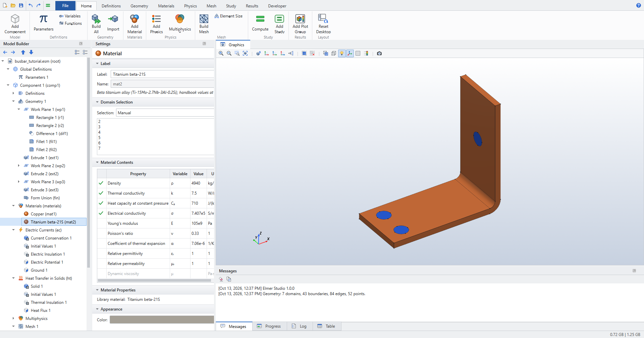Click the Functions button in Definitions
644x338 pixels.
tap(70, 23)
